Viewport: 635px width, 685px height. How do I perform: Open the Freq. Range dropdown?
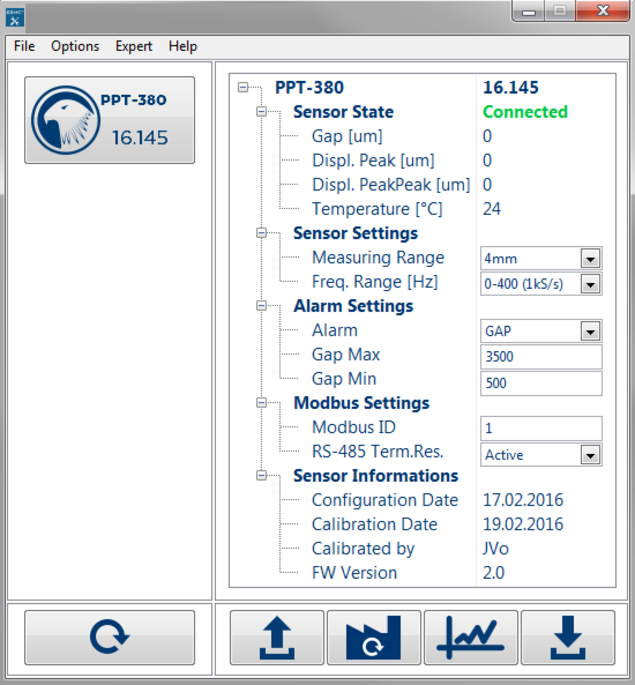[x=590, y=284]
